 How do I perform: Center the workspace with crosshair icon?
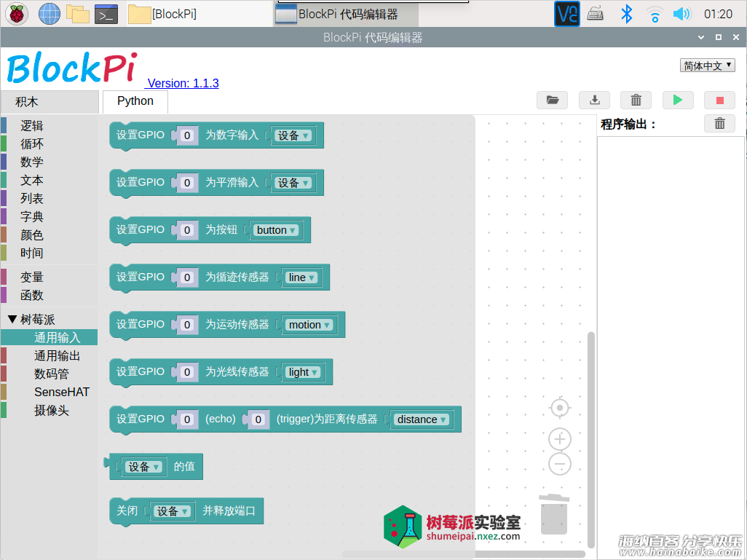[560, 408]
